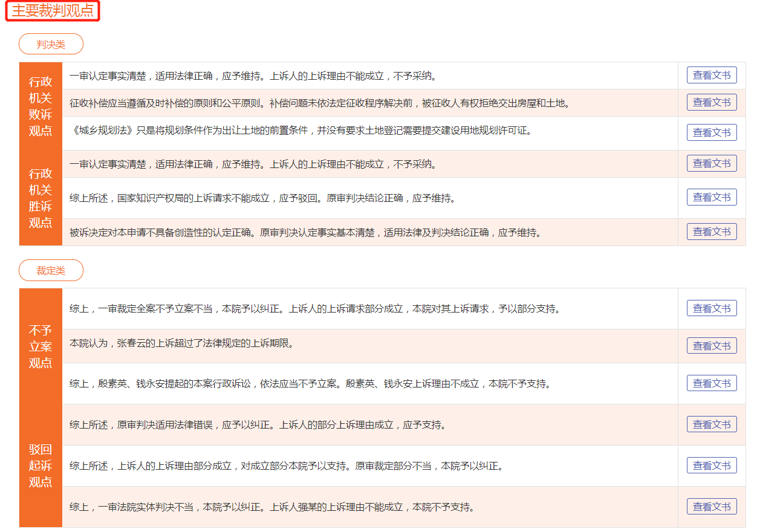The width and height of the screenshot is (757, 532).
Task: Click the 一审法院实体判决不当 viewpoint text
Action: click(x=271, y=507)
